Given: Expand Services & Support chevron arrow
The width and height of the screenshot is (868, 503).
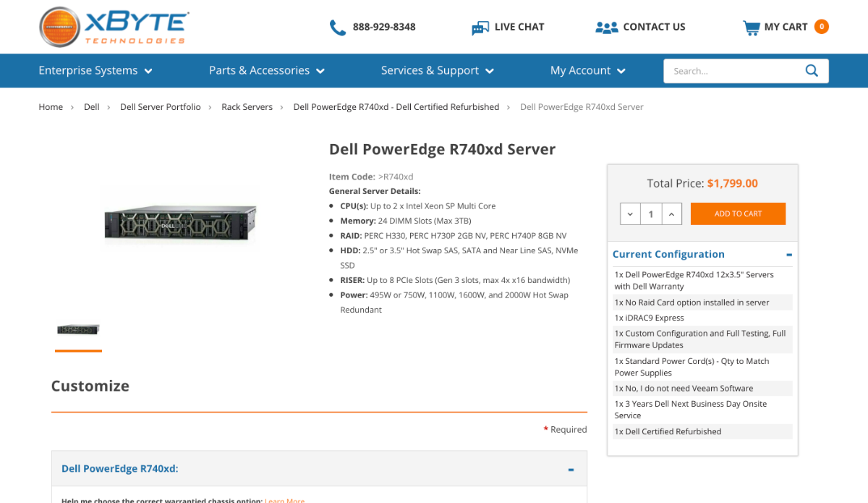Looking at the screenshot, I should pos(490,71).
